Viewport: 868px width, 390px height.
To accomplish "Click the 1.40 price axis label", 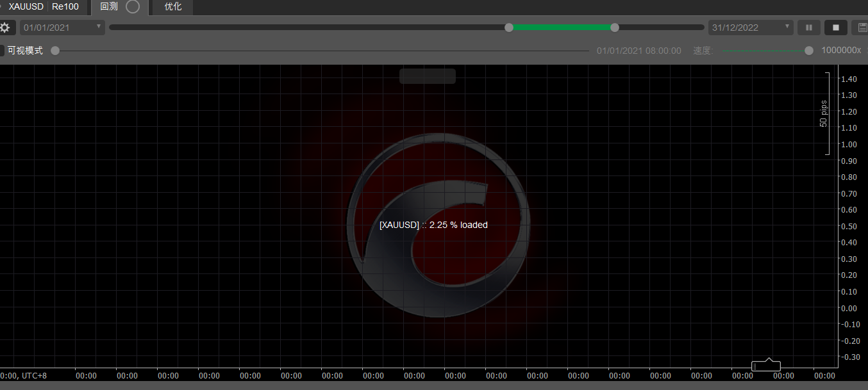I will [849, 79].
